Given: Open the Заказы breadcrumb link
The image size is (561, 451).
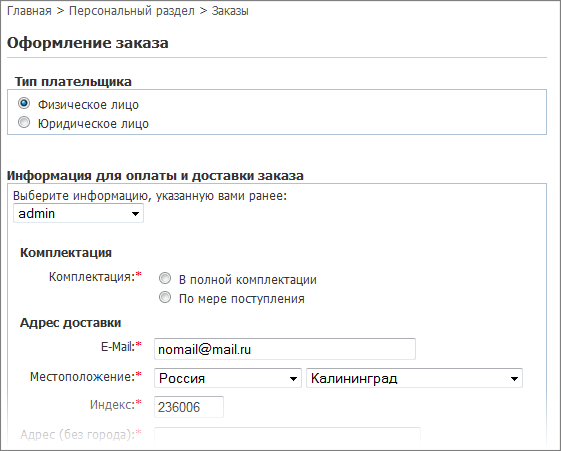Looking at the screenshot, I should 230,11.
